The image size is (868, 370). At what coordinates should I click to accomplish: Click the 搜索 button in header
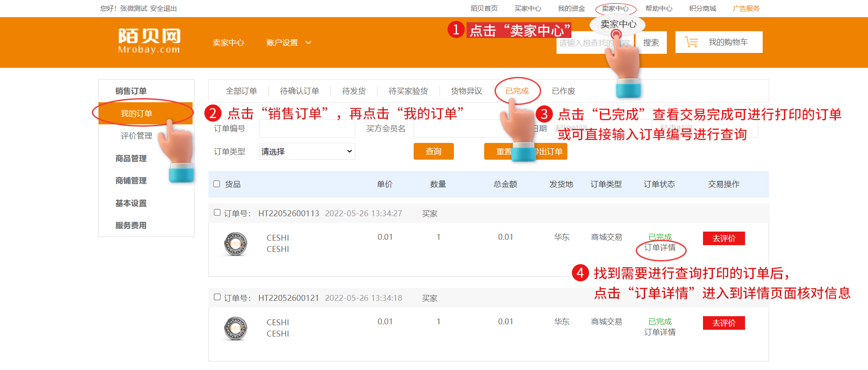(x=651, y=43)
